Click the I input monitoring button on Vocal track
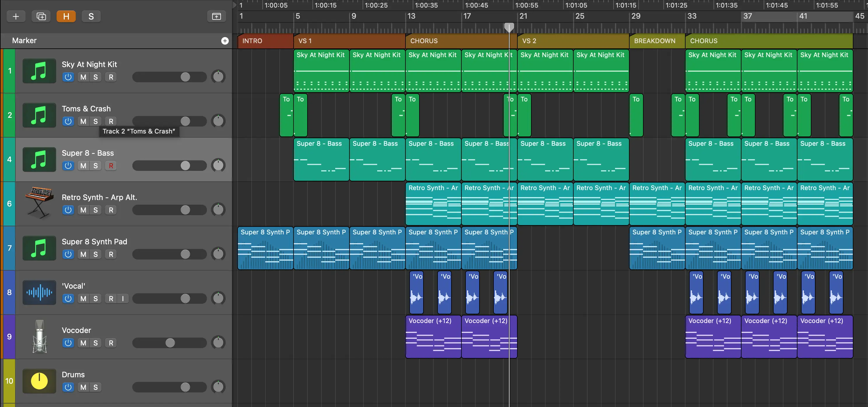The width and height of the screenshot is (868, 407). point(123,299)
